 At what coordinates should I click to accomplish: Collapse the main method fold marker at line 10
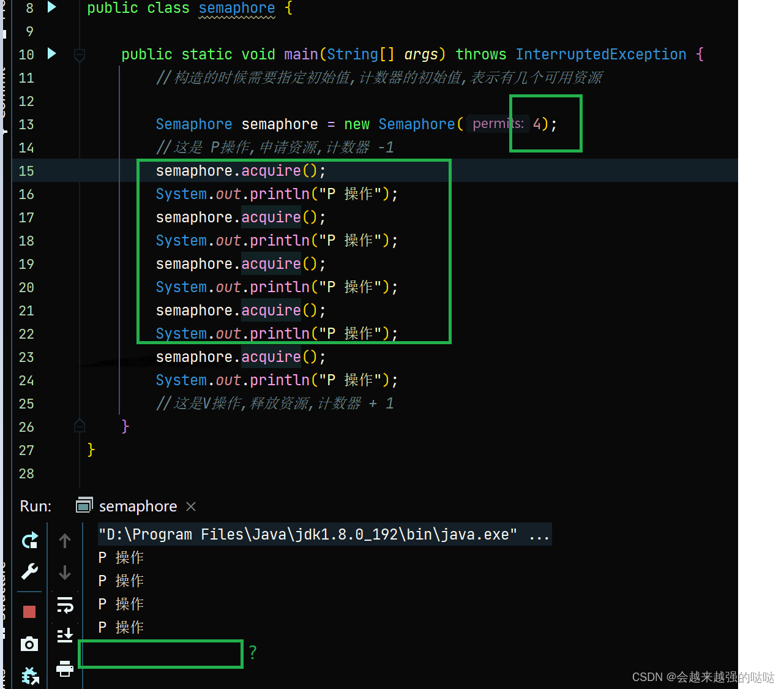point(80,55)
